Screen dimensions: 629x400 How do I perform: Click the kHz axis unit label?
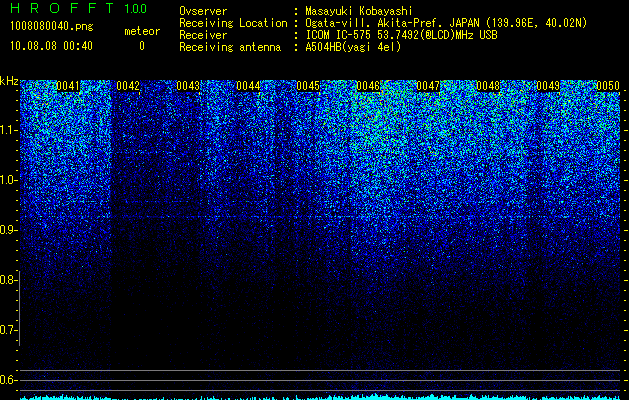[9, 81]
